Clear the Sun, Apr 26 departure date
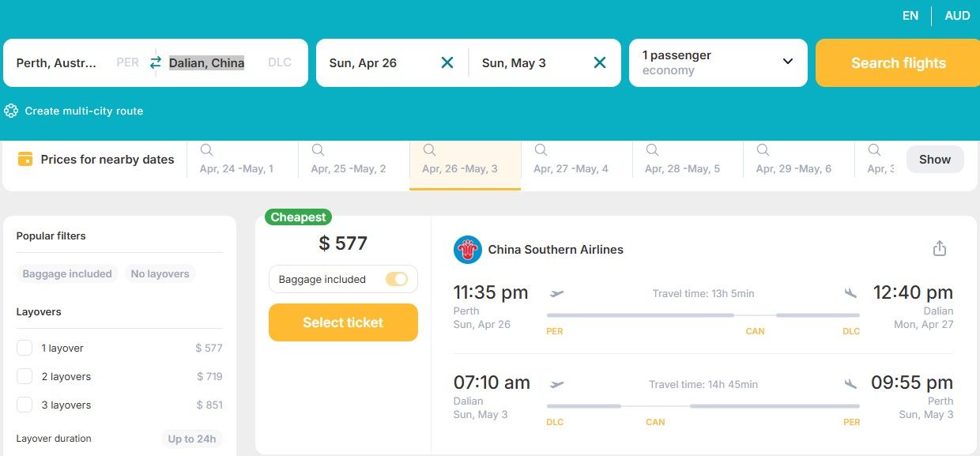The height and width of the screenshot is (456, 980). pyautogui.click(x=447, y=62)
